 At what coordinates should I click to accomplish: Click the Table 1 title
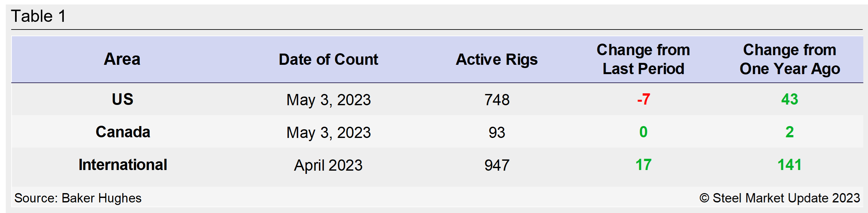[x=38, y=16]
